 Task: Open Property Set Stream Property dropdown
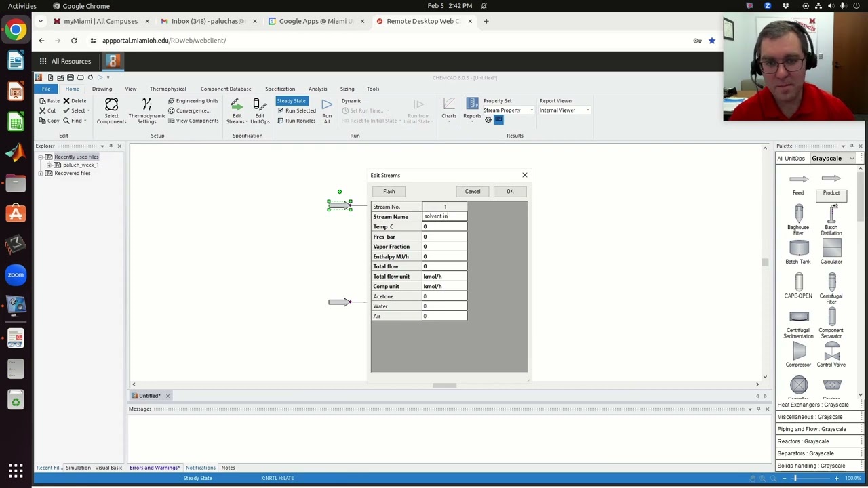508,110
